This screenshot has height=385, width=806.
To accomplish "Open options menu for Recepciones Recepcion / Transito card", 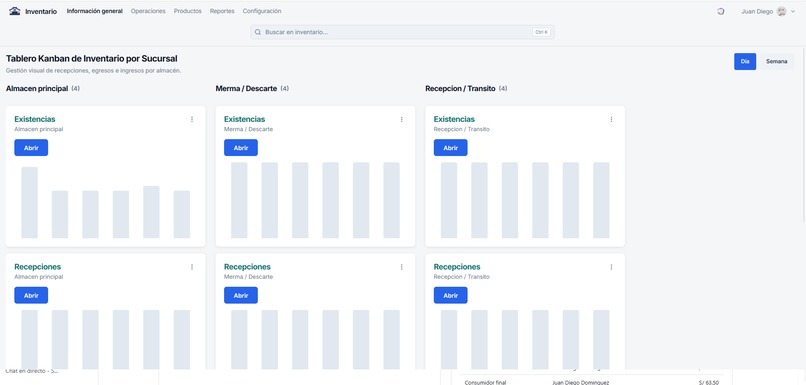I will coord(612,267).
